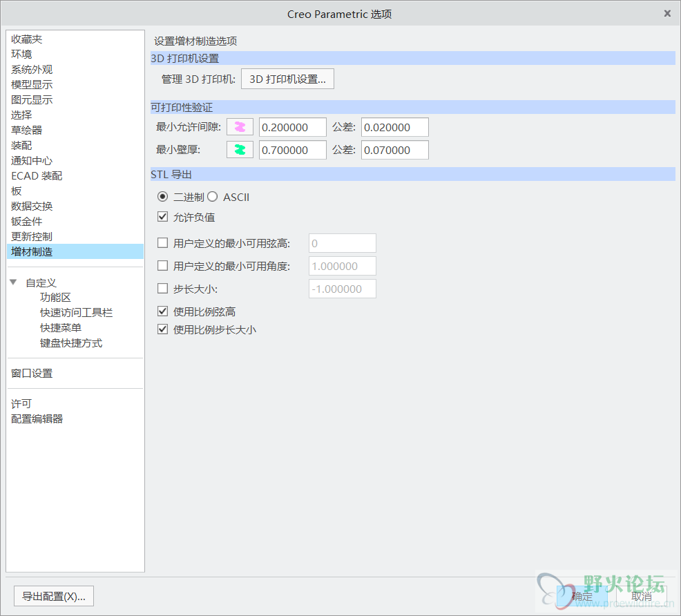Enable 用户定义的最小可用弦高 checkbox
This screenshot has height=616, width=681.
click(162, 242)
